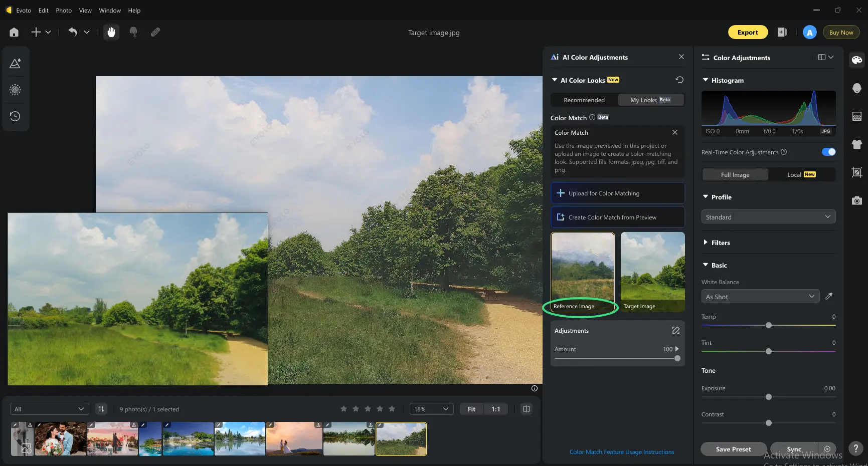The height and width of the screenshot is (466, 868).
Task: Open the Profile Standard dropdown
Action: pyautogui.click(x=768, y=216)
